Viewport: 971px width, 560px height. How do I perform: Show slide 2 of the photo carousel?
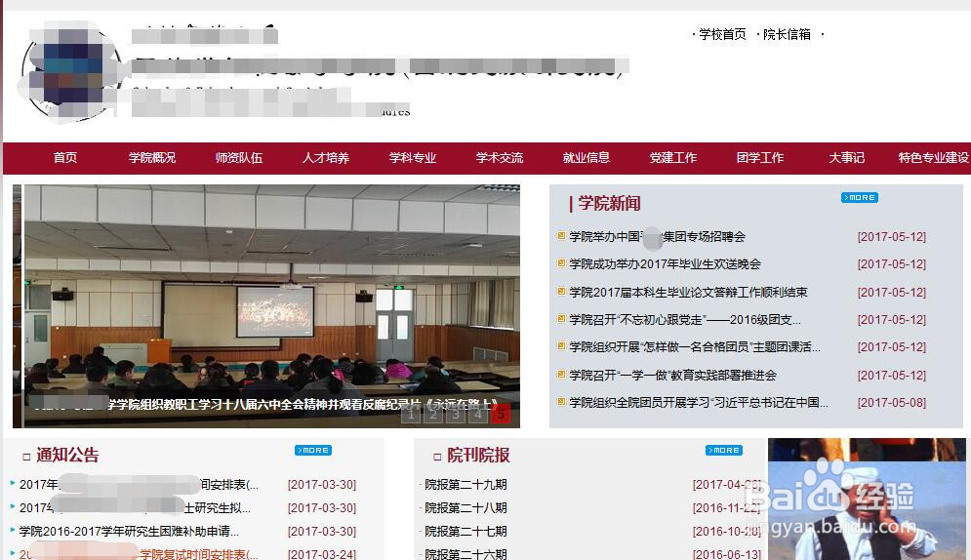tap(433, 414)
